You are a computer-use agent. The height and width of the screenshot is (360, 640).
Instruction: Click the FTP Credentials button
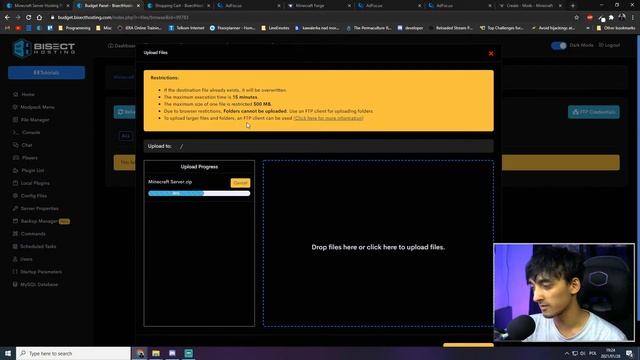(x=593, y=112)
